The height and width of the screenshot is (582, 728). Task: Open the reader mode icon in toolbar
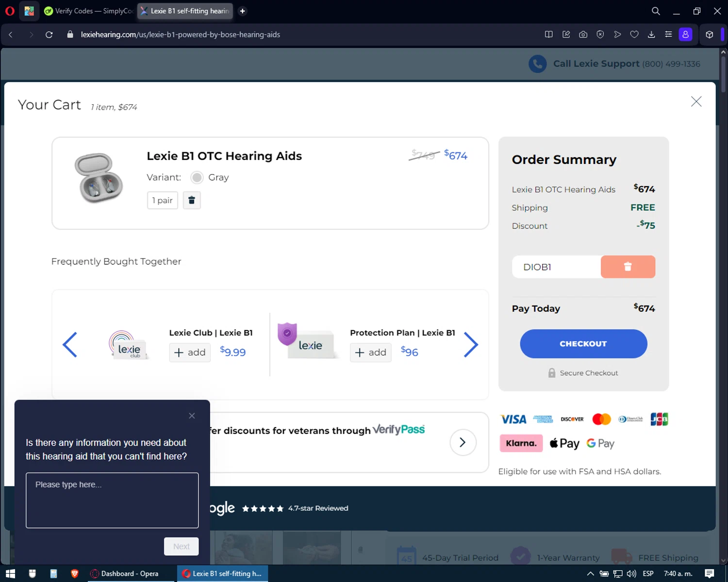[549, 34]
